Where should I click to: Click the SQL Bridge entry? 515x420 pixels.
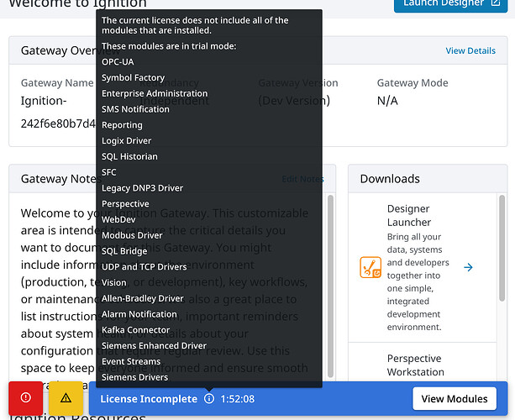124,251
